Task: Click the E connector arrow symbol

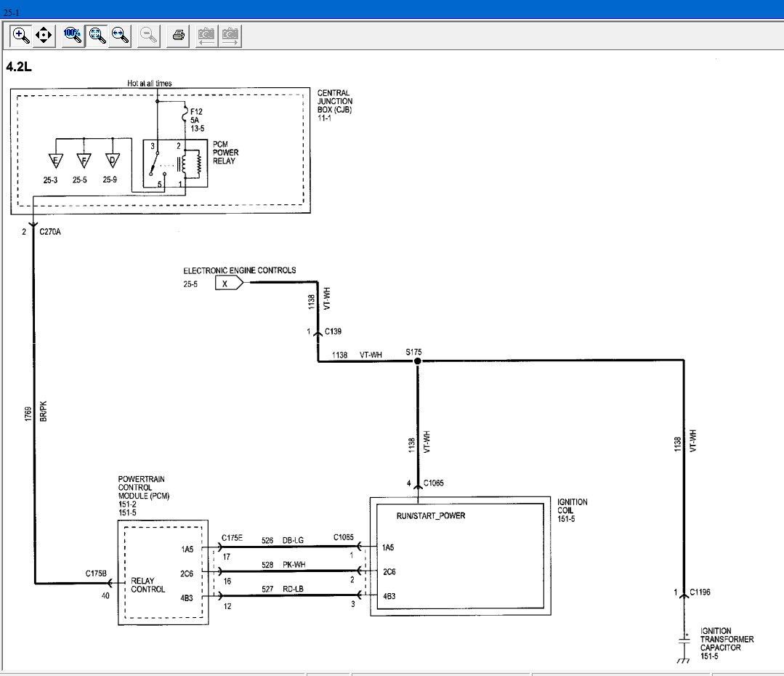Action: click(x=54, y=161)
